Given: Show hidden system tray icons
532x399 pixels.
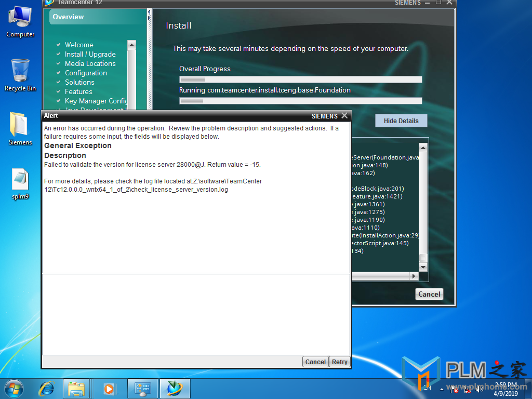Looking at the screenshot, I should [x=442, y=390].
